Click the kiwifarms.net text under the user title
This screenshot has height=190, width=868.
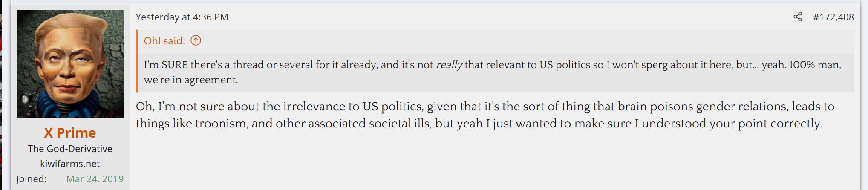pos(70,164)
